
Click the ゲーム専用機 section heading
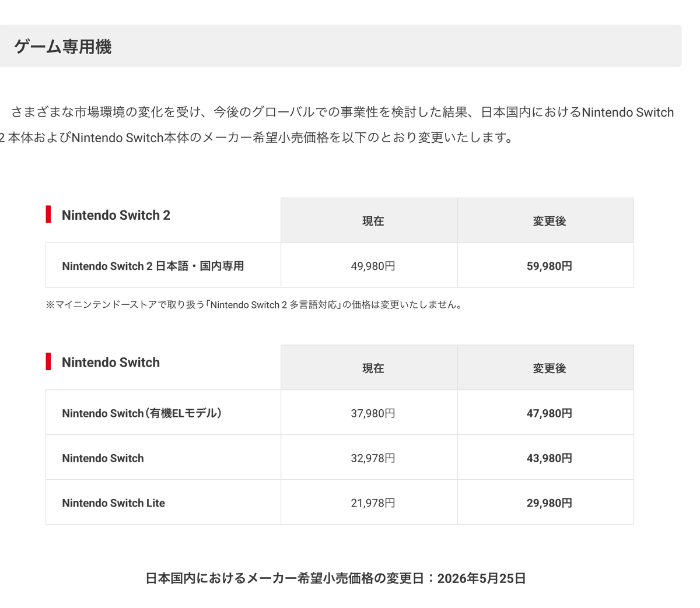click(x=62, y=47)
